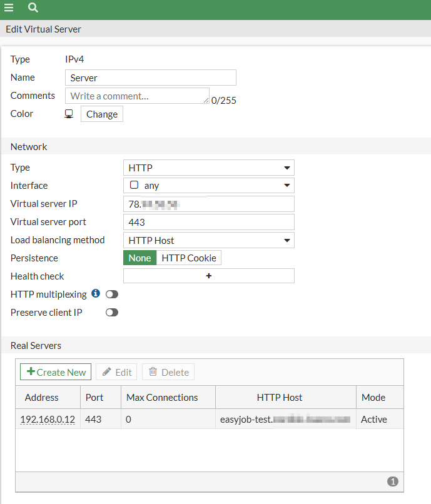The image size is (431, 504).
Task: Click the HTTP multiplexing info icon
Action: (96, 293)
